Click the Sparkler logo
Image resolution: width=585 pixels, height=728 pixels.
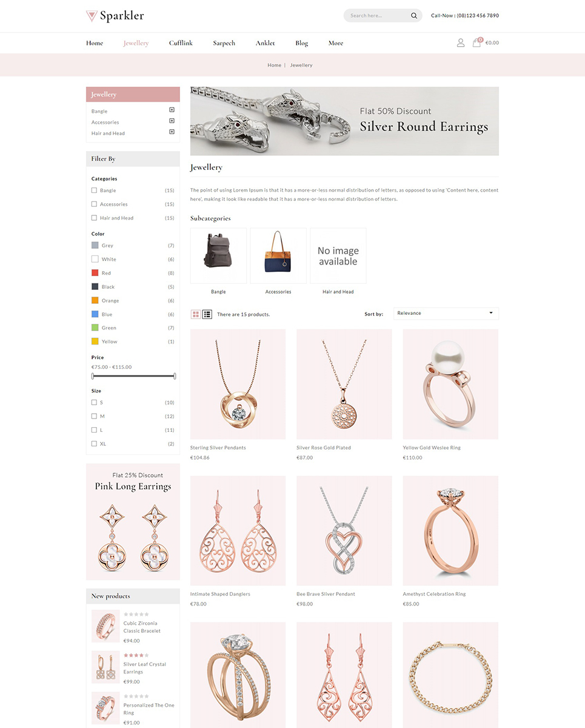click(x=115, y=16)
